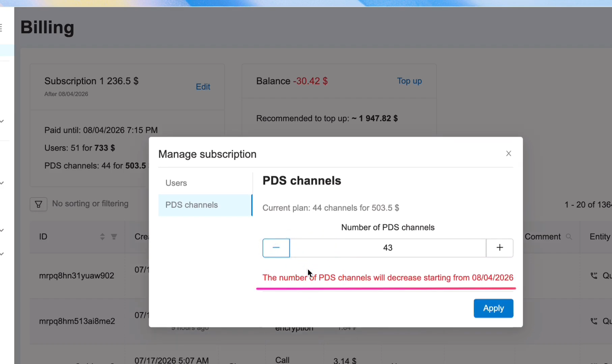Expand the first sidebar chevron section
Screen dimensions: 612x364
(x=2, y=121)
